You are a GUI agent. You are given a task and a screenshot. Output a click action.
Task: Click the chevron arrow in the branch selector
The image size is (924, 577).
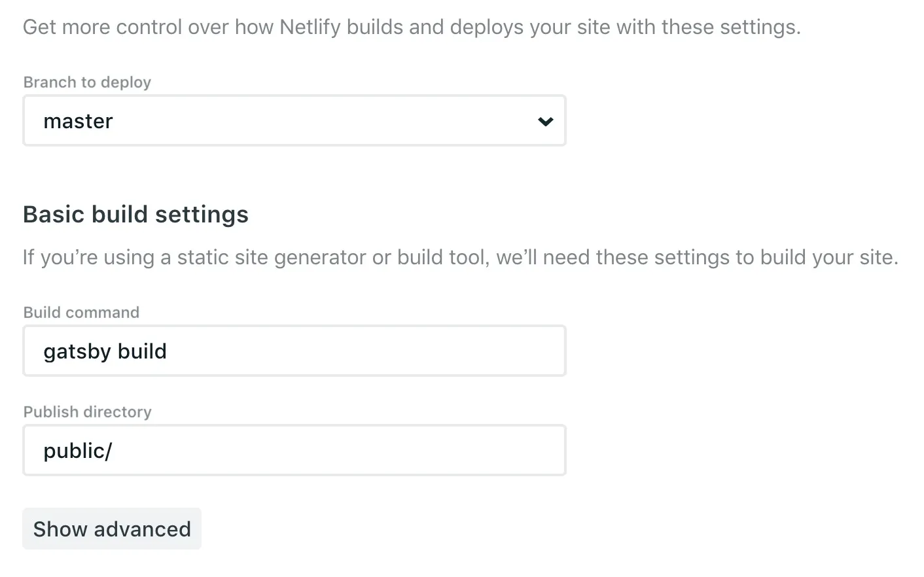tap(545, 121)
